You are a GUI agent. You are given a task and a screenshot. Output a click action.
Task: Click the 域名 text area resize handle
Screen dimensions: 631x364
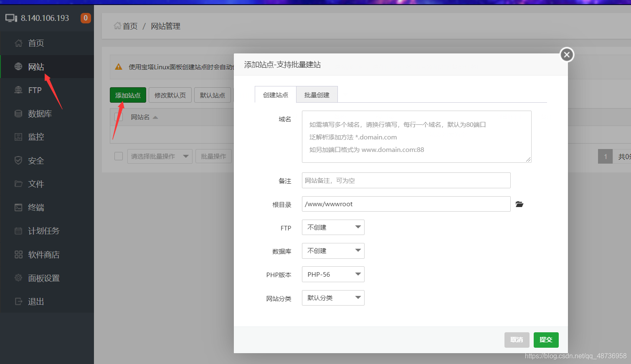(x=528, y=159)
